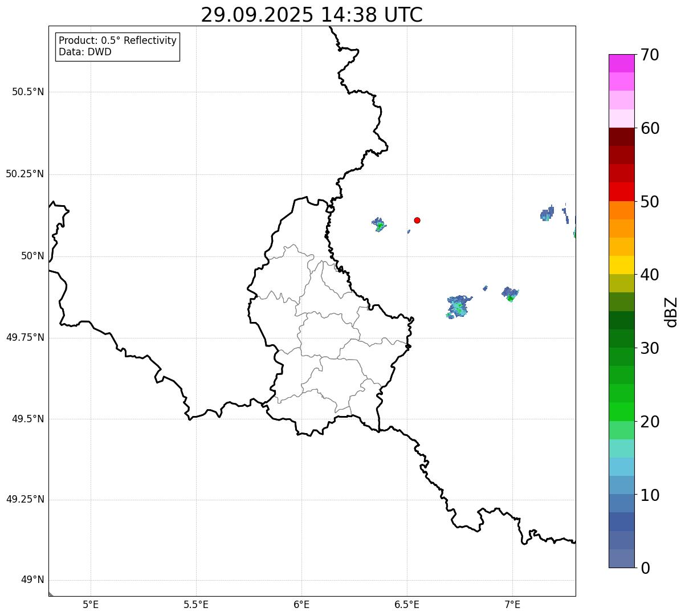This screenshot has width=685, height=616.
Task: Click the 7°E longitude tick label
Action: point(512,603)
